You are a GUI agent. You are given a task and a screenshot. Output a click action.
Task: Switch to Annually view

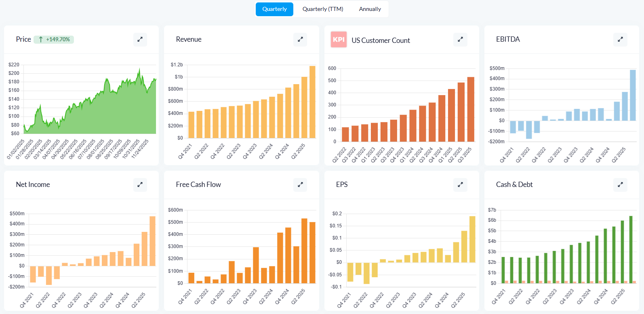coord(370,9)
